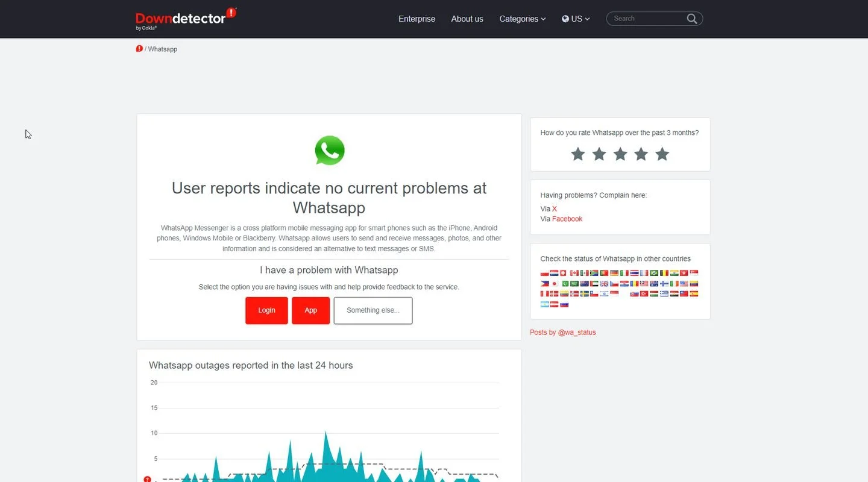This screenshot has width=868, height=482.
Task: Click the "User reports indicate no current problems" headline
Action: click(329, 198)
